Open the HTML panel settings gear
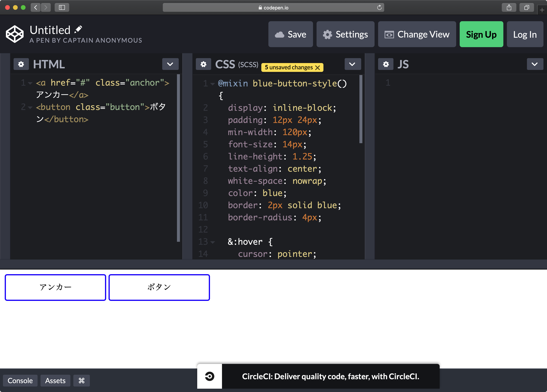This screenshot has width=547, height=392. coord(21,64)
